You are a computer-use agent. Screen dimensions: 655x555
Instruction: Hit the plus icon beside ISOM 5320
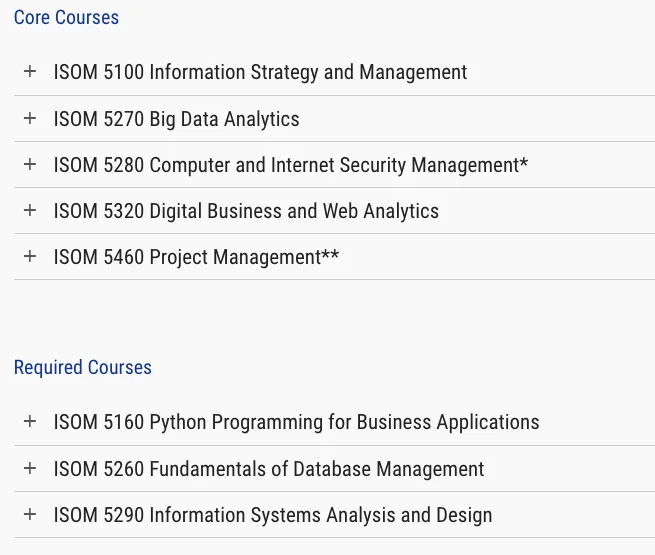click(x=30, y=210)
